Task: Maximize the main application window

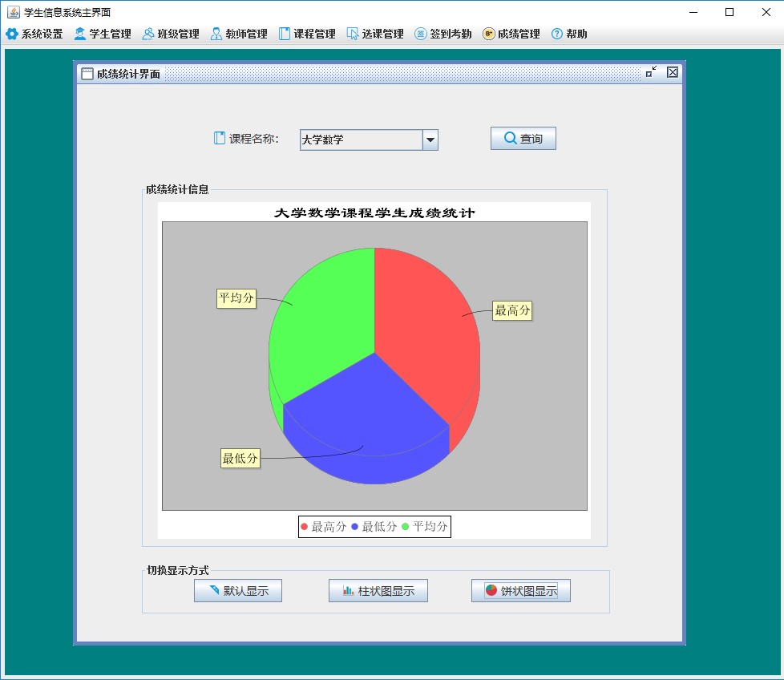Action: [x=729, y=12]
